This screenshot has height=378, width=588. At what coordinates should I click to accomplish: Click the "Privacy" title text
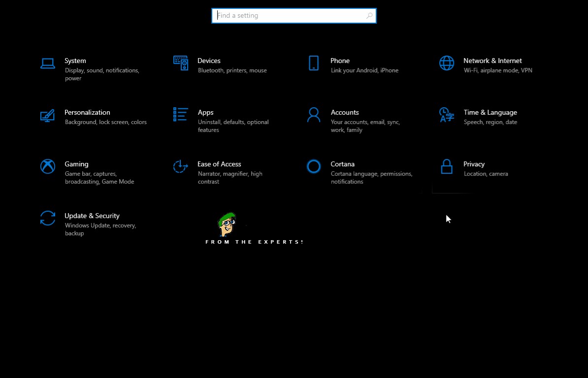(x=474, y=164)
